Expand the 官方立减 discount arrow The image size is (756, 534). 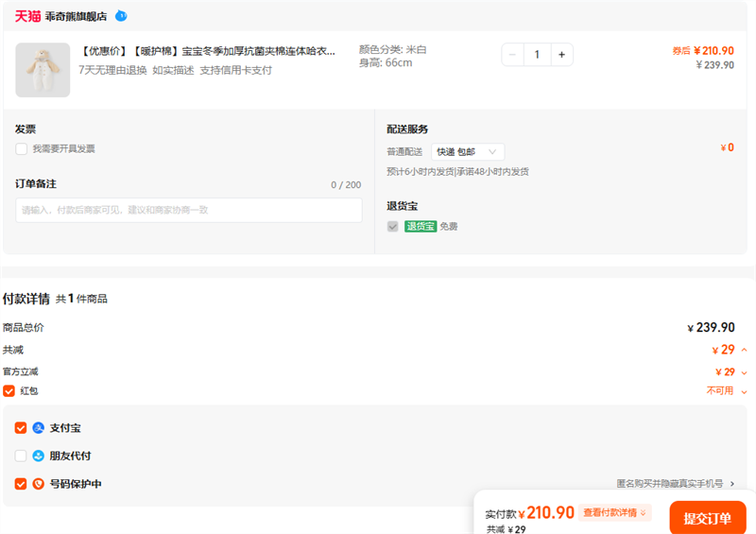tap(744, 372)
